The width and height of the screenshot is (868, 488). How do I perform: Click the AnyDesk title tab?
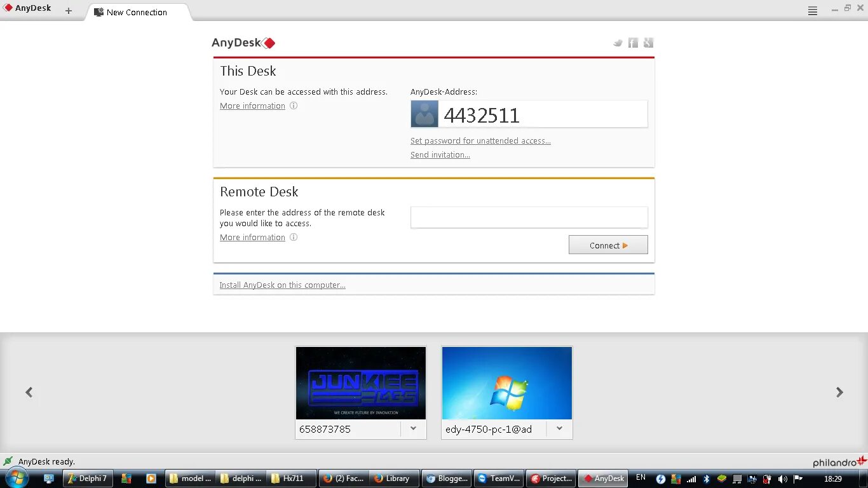[x=27, y=9]
